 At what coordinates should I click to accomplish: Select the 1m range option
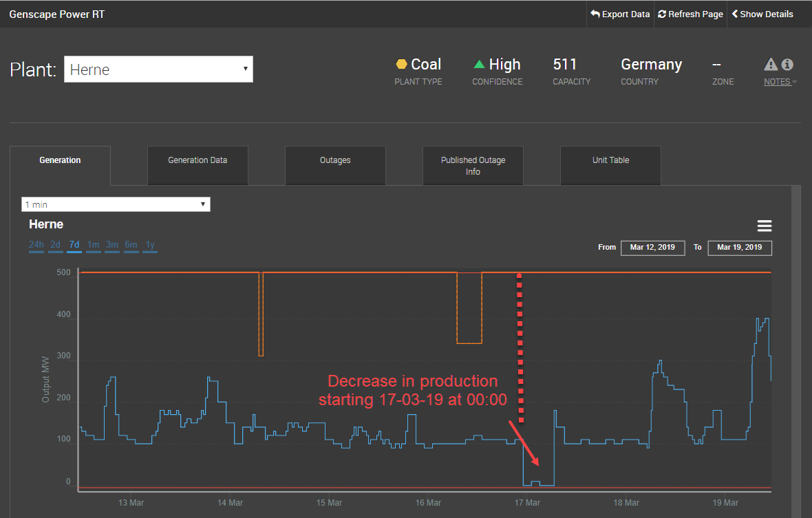[93, 245]
